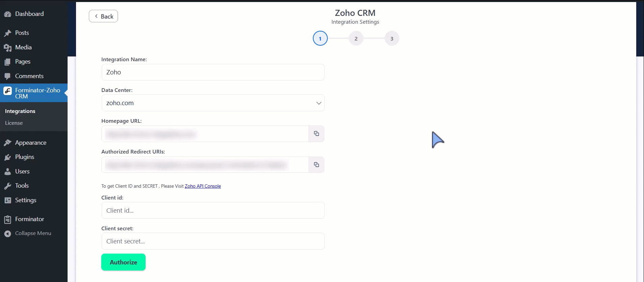Click the Homepage URL text field
This screenshot has width=644, height=282.
(x=205, y=134)
